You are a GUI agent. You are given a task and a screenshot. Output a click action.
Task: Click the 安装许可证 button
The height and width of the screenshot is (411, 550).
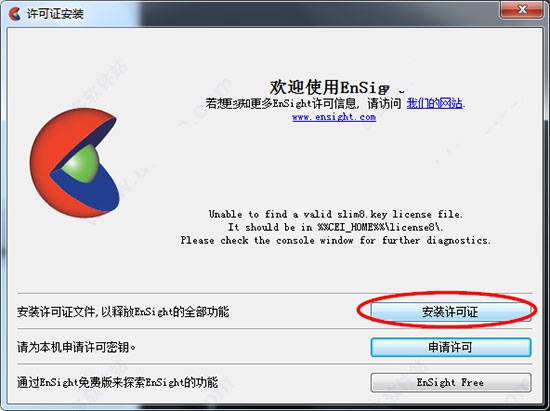(450, 311)
